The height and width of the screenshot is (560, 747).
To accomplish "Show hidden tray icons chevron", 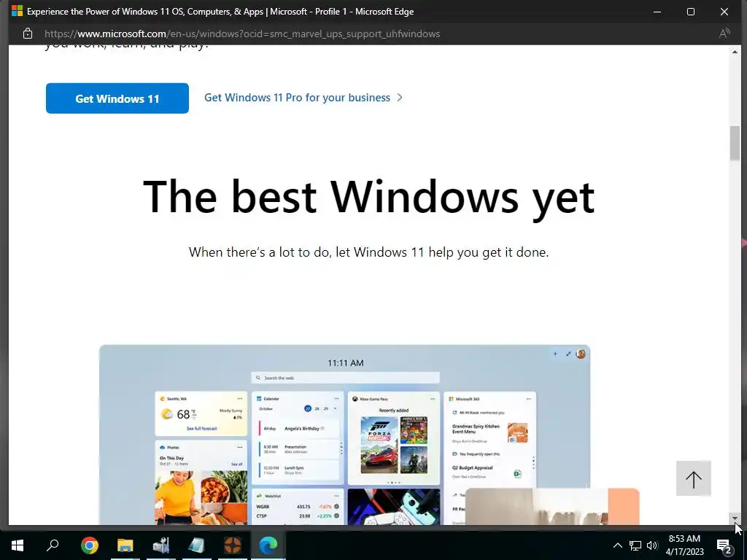I will pyautogui.click(x=617, y=545).
